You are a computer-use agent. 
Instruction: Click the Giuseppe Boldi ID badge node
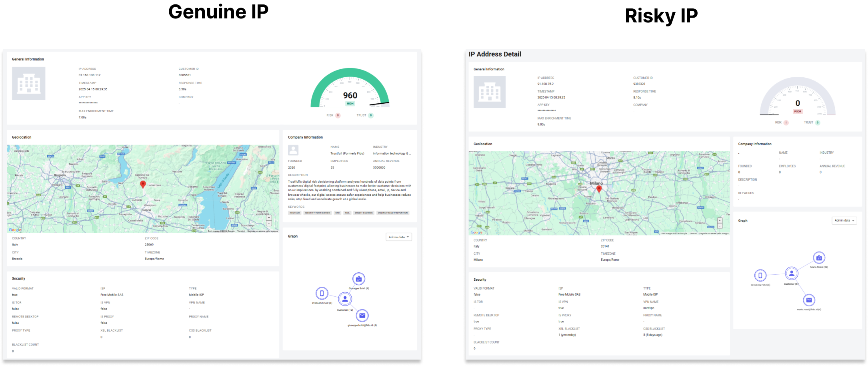[358, 279]
